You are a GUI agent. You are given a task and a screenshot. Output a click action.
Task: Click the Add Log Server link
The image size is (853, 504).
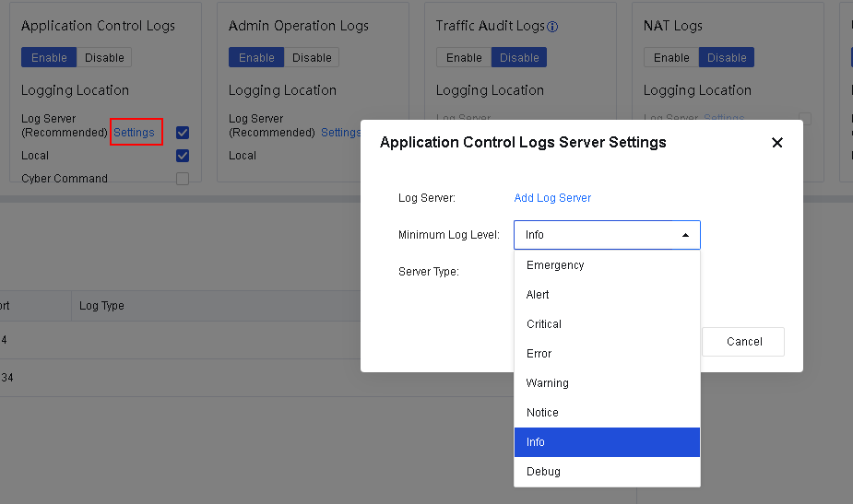pos(552,198)
